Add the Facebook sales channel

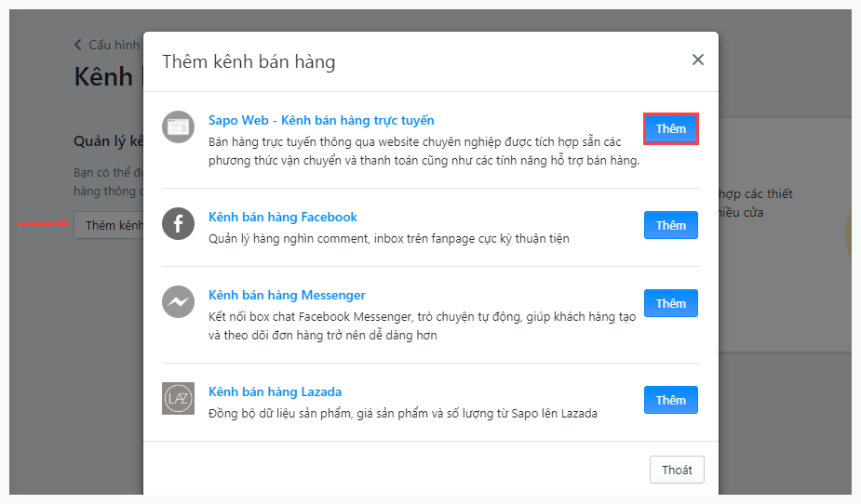pyautogui.click(x=670, y=225)
